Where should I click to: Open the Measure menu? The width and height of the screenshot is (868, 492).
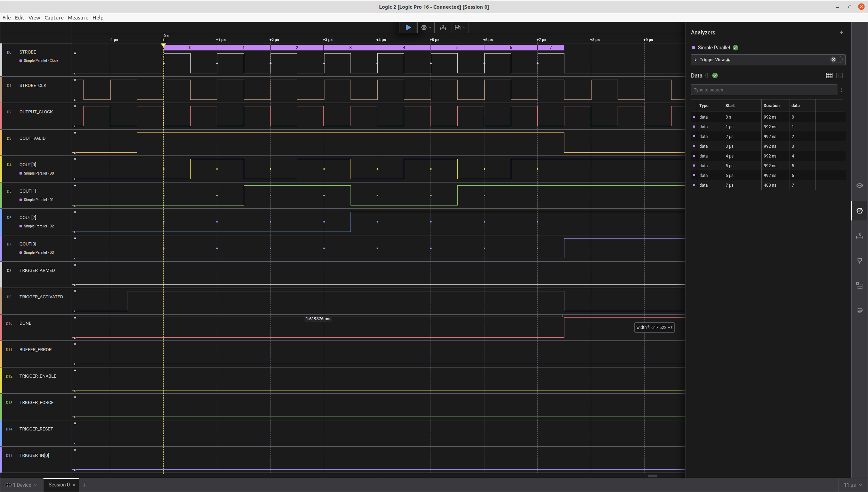point(78,18)
